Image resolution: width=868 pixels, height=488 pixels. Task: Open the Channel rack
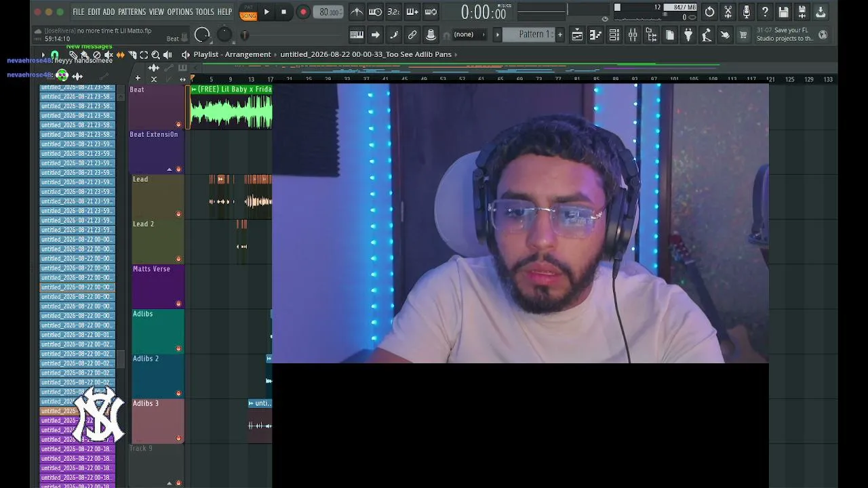click(x=614, y=35)
